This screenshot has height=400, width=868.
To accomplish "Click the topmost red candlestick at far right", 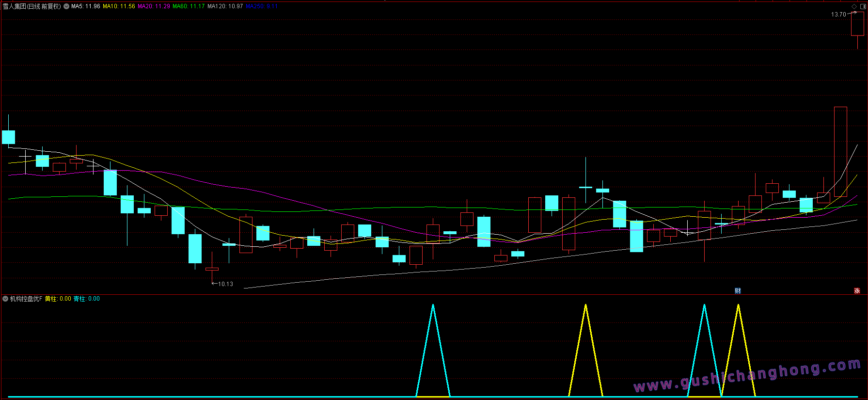I will [x=857, y=24].
